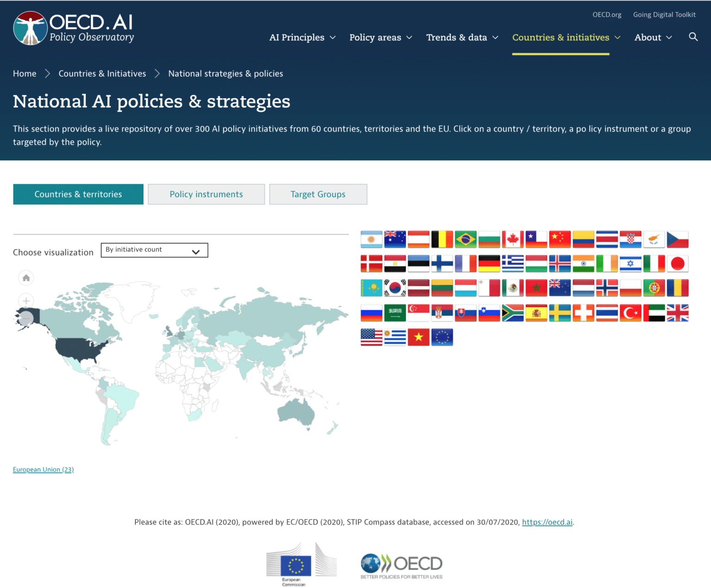The image size is (711, 588).
Task: Click the South Africa flag icon
Action: pyautogui.click(x=512, y=313)
